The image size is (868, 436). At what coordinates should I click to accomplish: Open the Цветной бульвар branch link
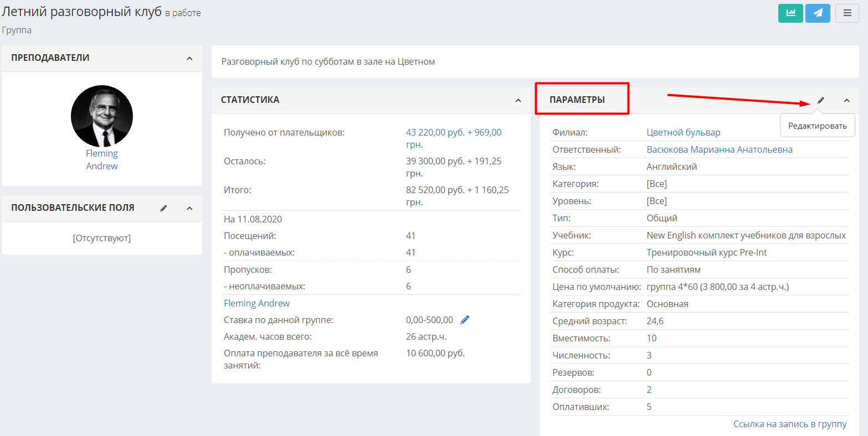point(684,132)
